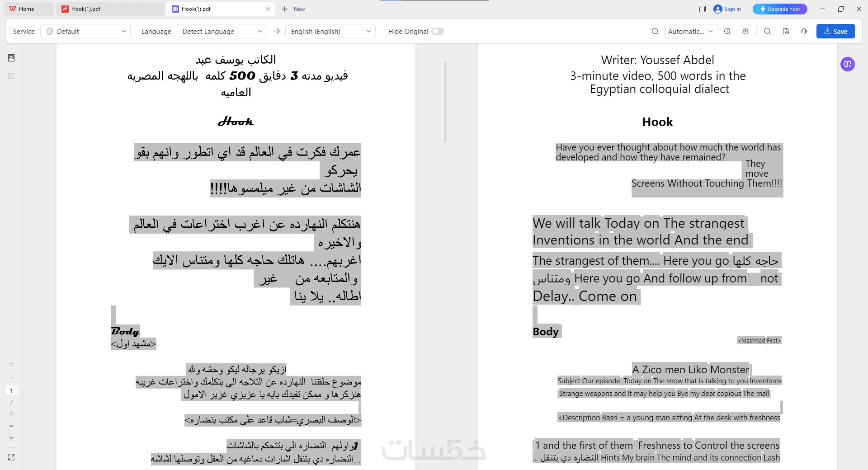Click the purple AI assistant icon

[848, 64]
